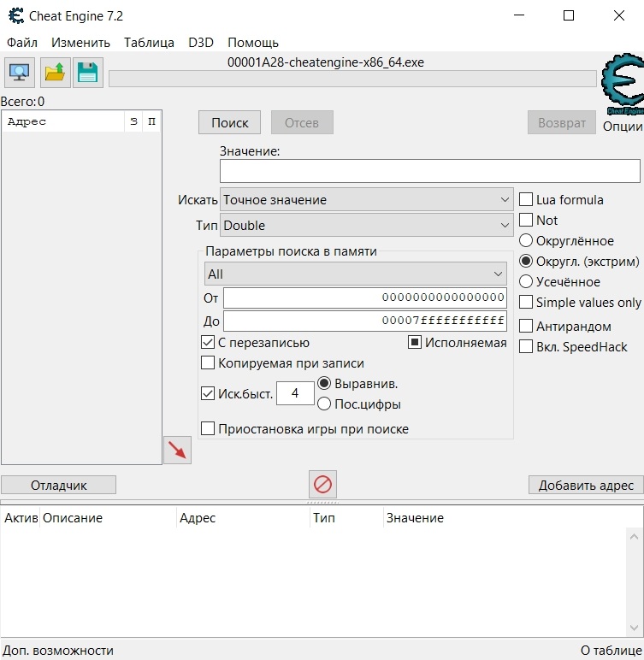The width and height of the screenshot is (644, 660).
Task: Click the large Cheat Engine logo
Action: pos(623,84)
